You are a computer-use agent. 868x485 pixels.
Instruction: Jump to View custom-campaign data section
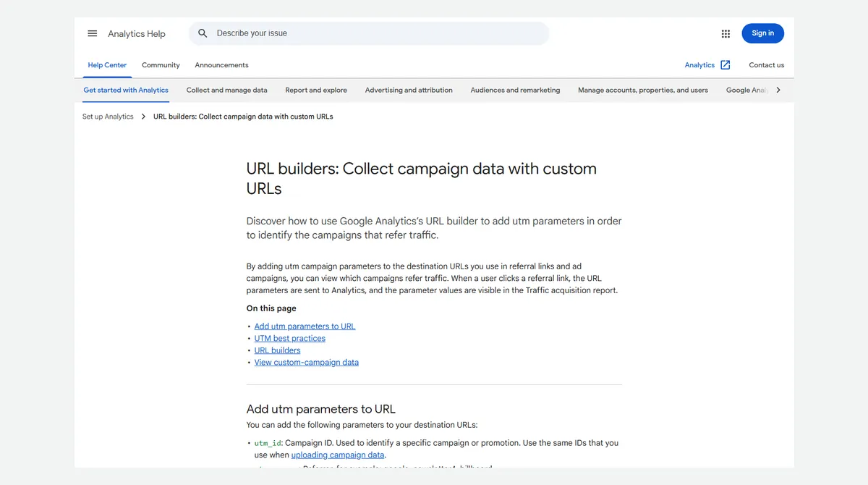click(x=306, y=363)
